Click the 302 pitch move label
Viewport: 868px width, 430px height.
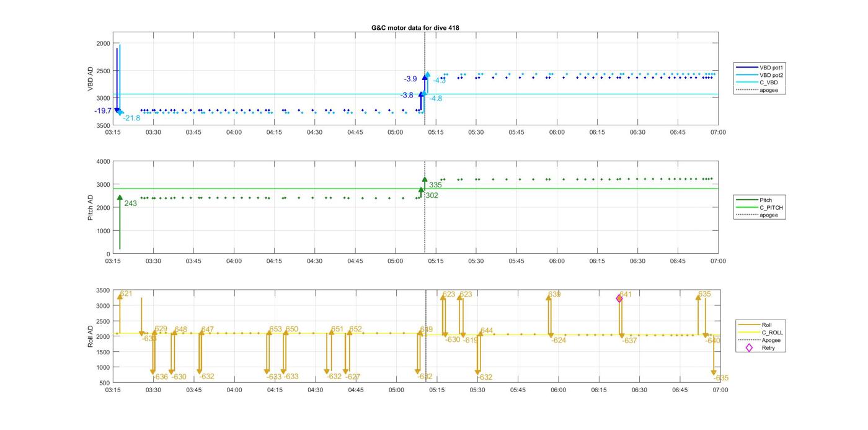432,195
